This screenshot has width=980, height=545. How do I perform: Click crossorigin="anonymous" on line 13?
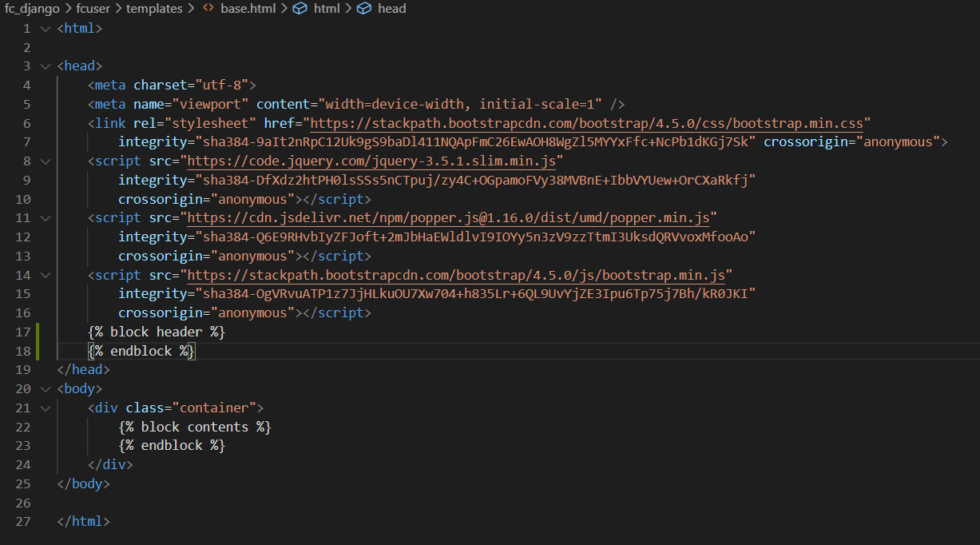(x=206, y=257)
